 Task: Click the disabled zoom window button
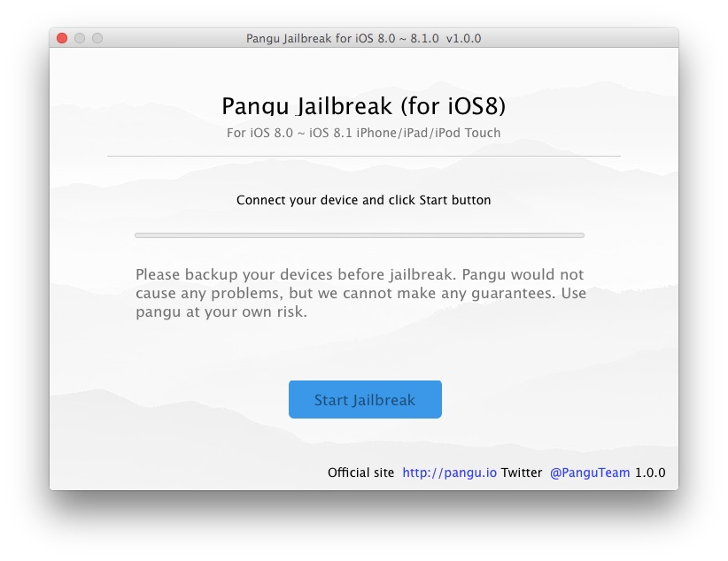click(97, 38)
